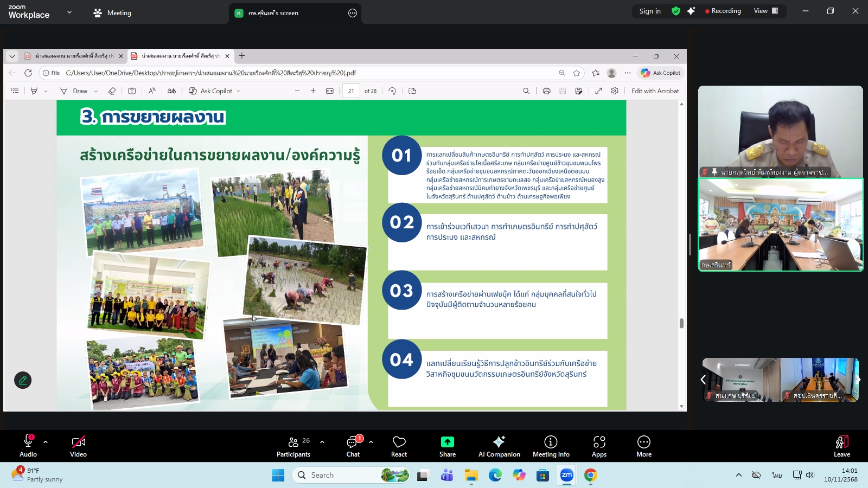868x488 pixels.
Task: Select the eraser annotation tool
Action: tap(112, 91)
